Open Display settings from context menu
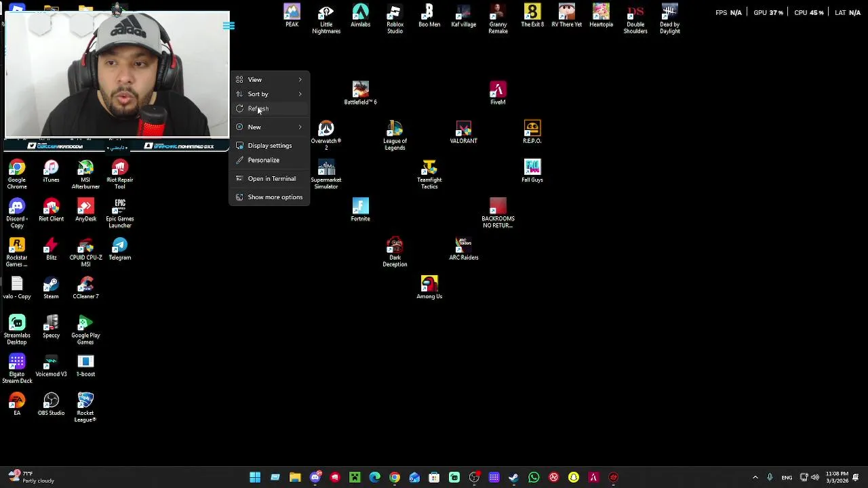The image size is (868, 488). 269,145
